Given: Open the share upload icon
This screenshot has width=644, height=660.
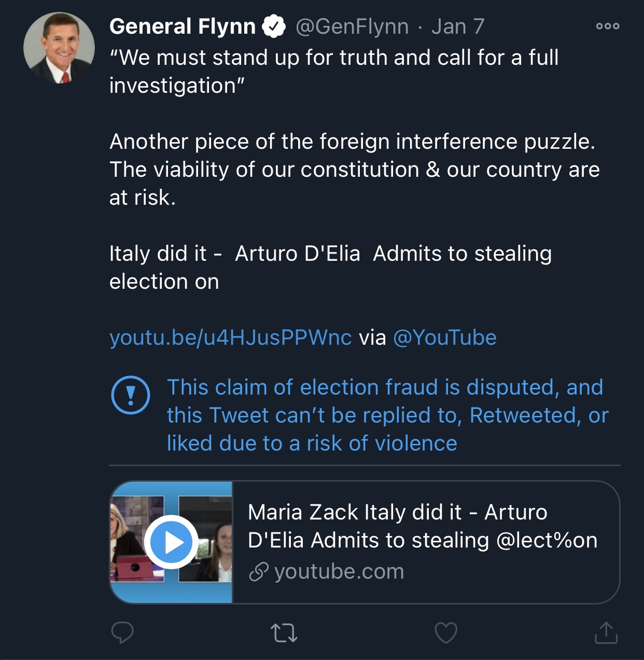Looking at the screenshot, I should click(606, 632).
